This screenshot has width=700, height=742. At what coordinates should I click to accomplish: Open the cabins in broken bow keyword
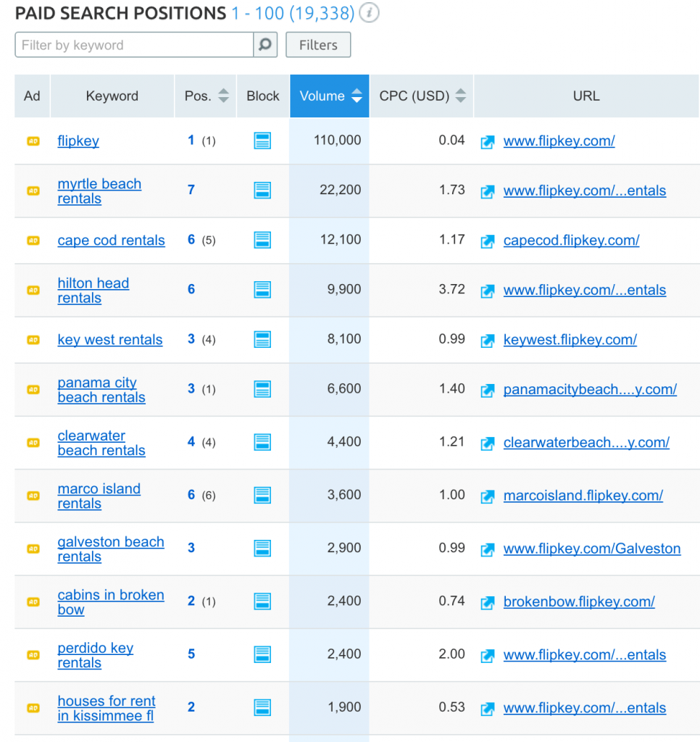coord(111,601)
